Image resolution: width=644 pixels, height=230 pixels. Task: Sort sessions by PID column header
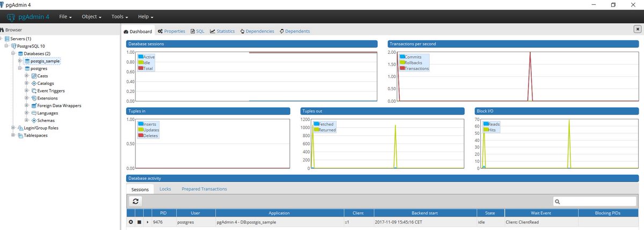pyautogui.click(x=163, y=213)
